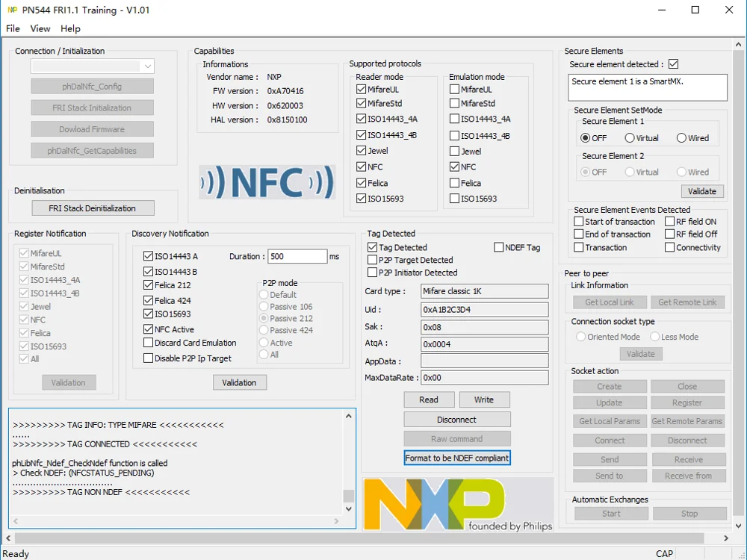This screenshot has width=747, height=560.
Task: Open the Help menu
Action: tap(70, 28)
